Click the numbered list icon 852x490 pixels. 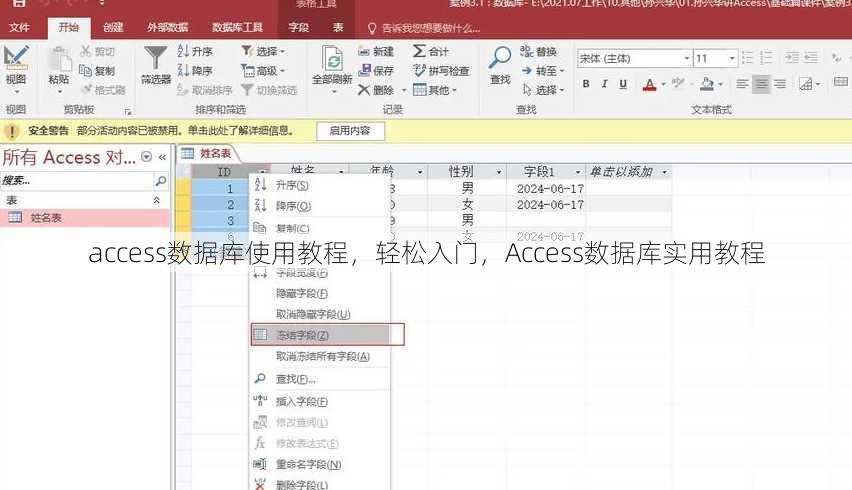(x=766, y=58)
